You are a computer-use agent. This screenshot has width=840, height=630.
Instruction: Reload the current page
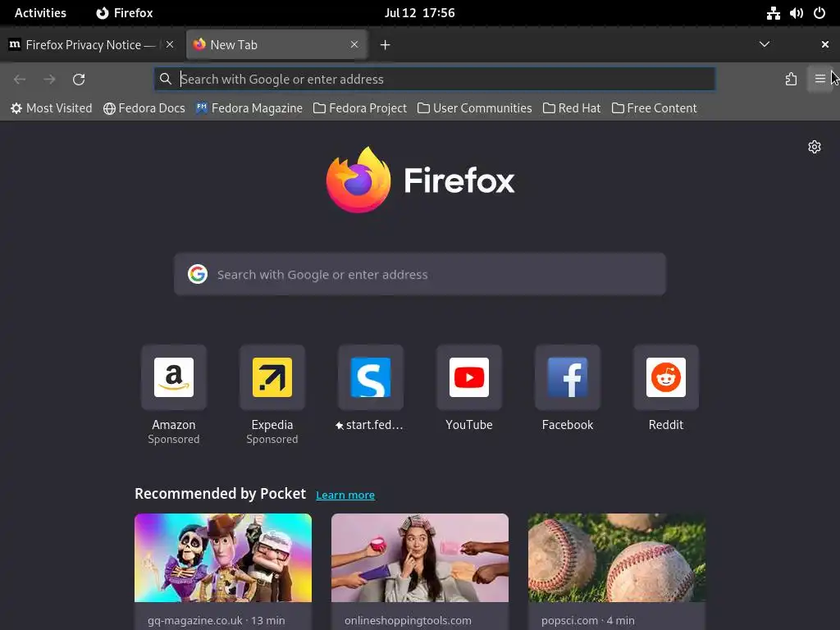[x=79, y=80]
